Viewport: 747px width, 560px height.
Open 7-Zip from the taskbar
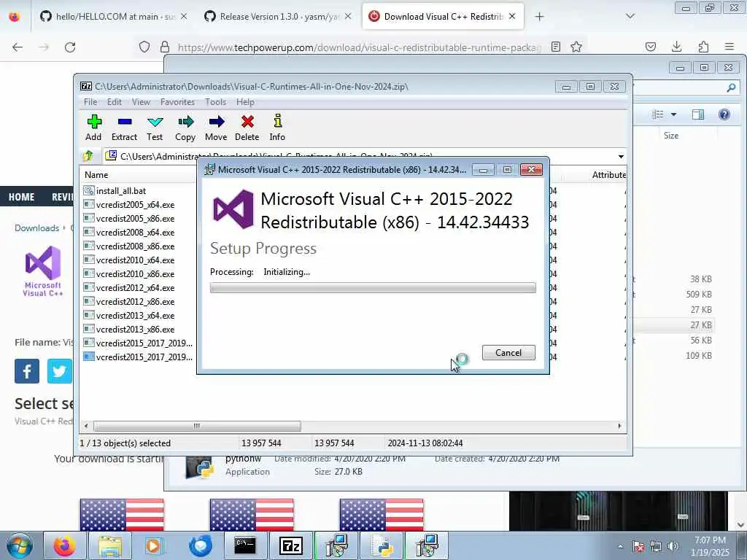(290, 545)
